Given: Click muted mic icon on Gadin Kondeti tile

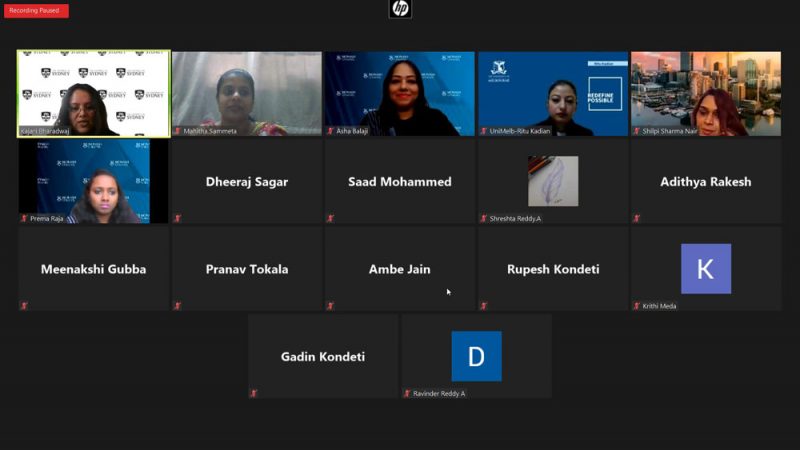Looking at the screenshot, I should [254, 393].
